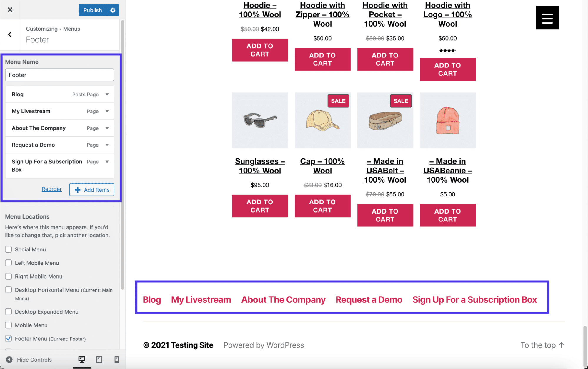Expand the Blog menu item dropdown
Viewport: 588px width, 369px height.
point(107,94)
